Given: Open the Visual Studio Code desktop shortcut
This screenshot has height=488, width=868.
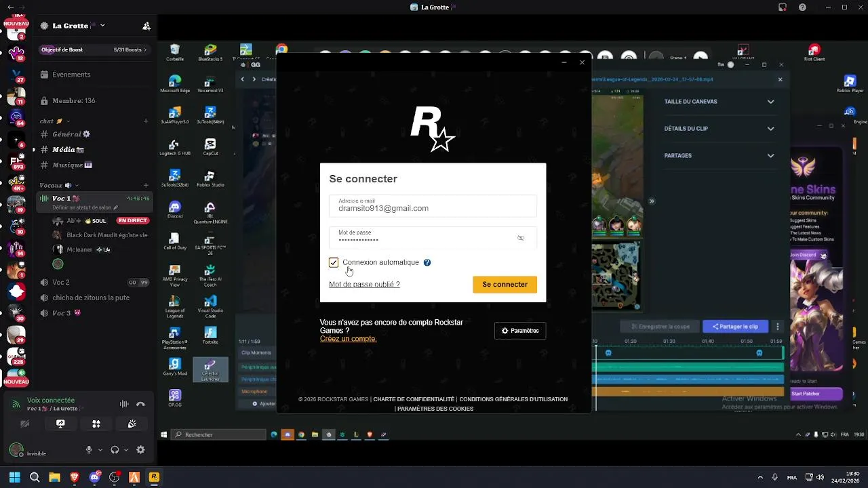Looking at the screenshot, I should (210, 307).
